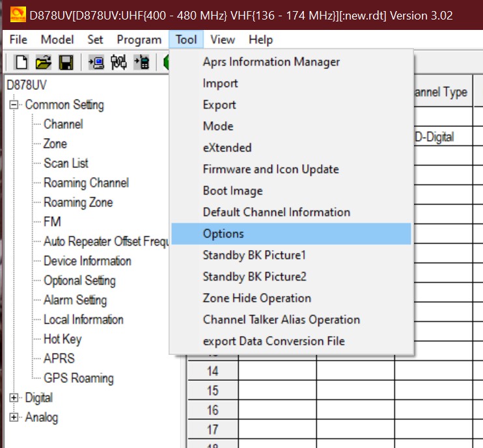Select Import from the Tool menu
This screenshot has height=448, width=483.
[x=291, y=83]
